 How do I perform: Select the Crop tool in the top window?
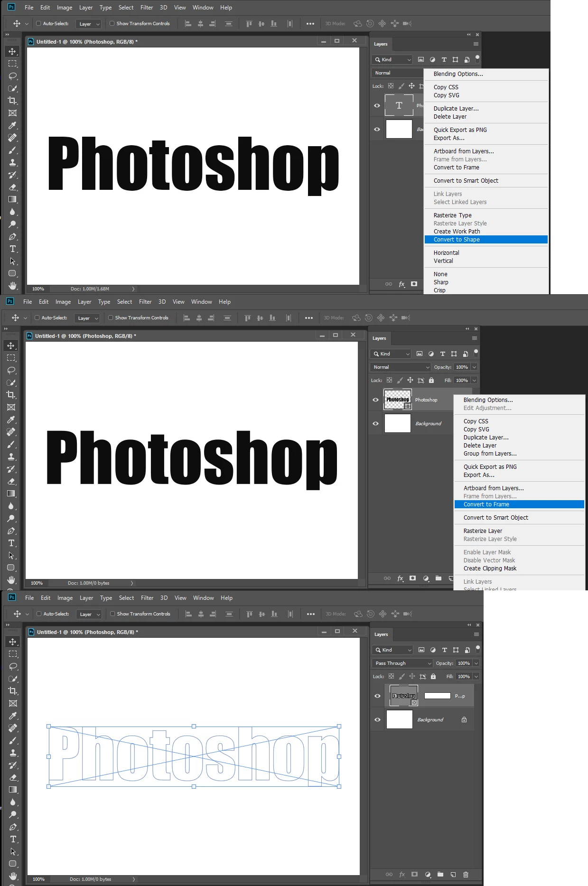pos(13,101)
